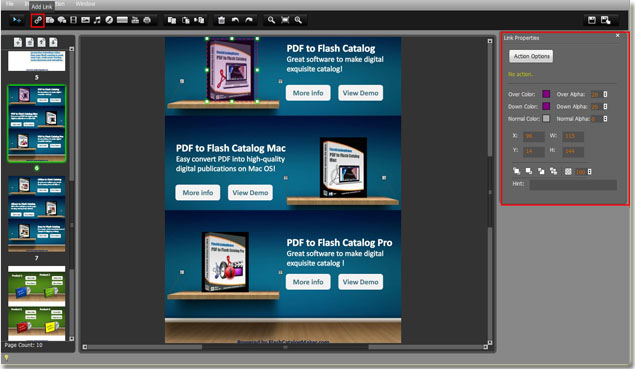
Task: Select page 5 thumbnail
Action: click(x=36, y=61)
